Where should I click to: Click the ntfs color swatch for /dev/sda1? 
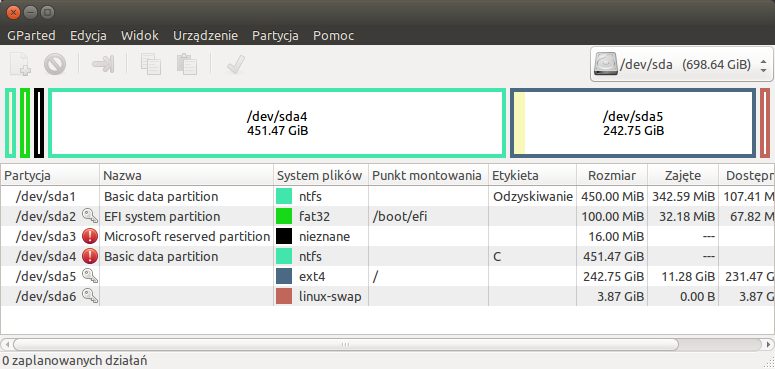284,197
